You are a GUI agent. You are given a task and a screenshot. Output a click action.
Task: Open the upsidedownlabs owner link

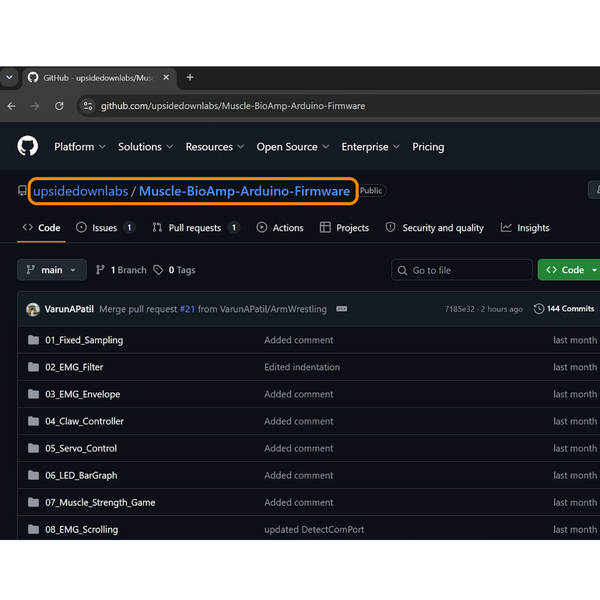point(80,191)
